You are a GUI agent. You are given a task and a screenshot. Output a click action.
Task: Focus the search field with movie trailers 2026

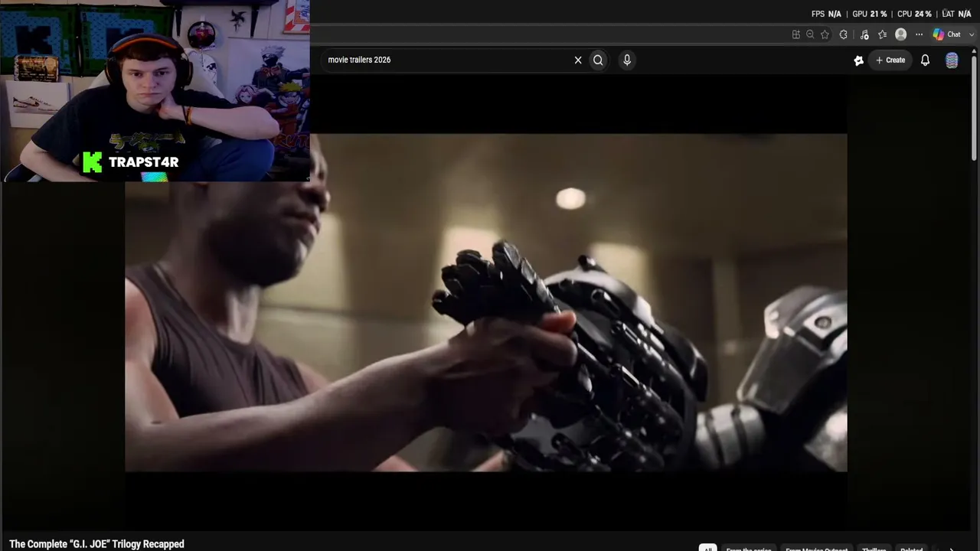click(449, 60)
